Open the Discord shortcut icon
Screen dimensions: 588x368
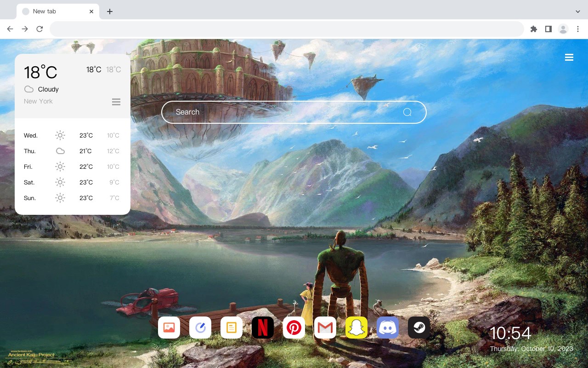click(x=388, y=328)
